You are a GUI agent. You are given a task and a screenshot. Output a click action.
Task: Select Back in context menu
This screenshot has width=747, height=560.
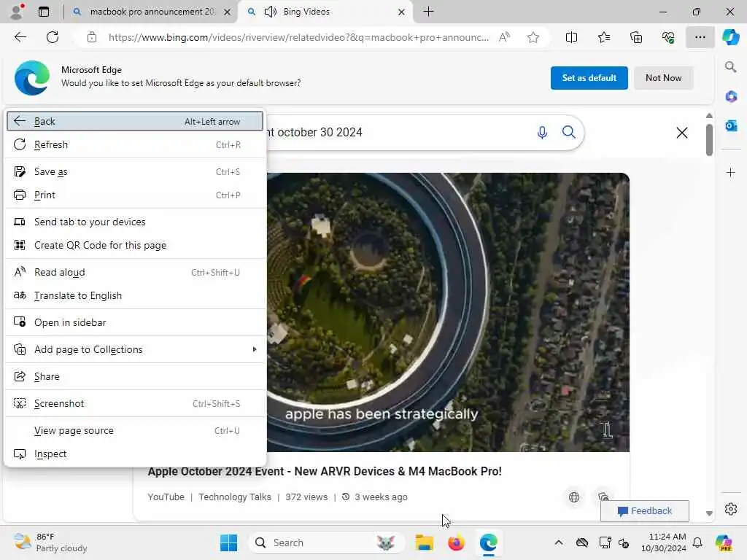click(x=135, y=122)
